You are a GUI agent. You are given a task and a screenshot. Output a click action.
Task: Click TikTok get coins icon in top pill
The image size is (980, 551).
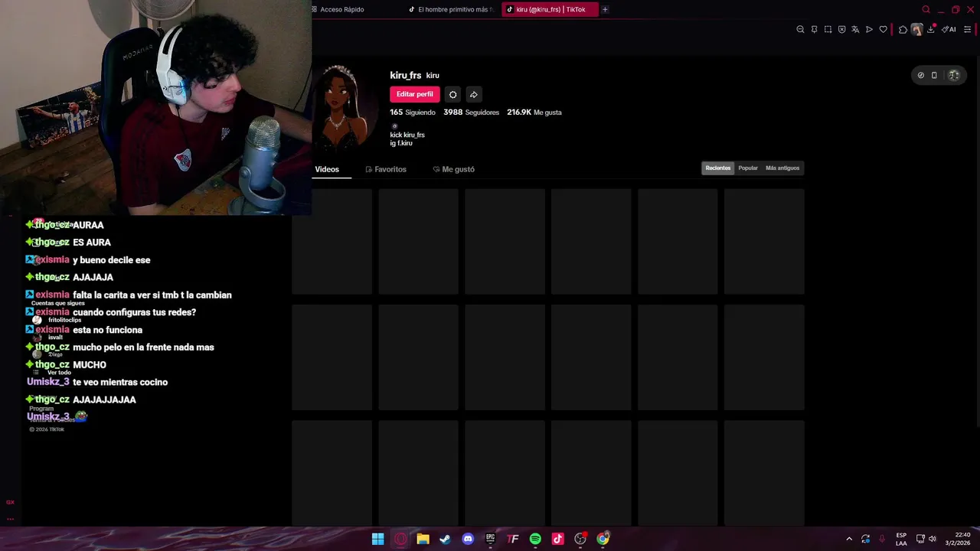920,75
